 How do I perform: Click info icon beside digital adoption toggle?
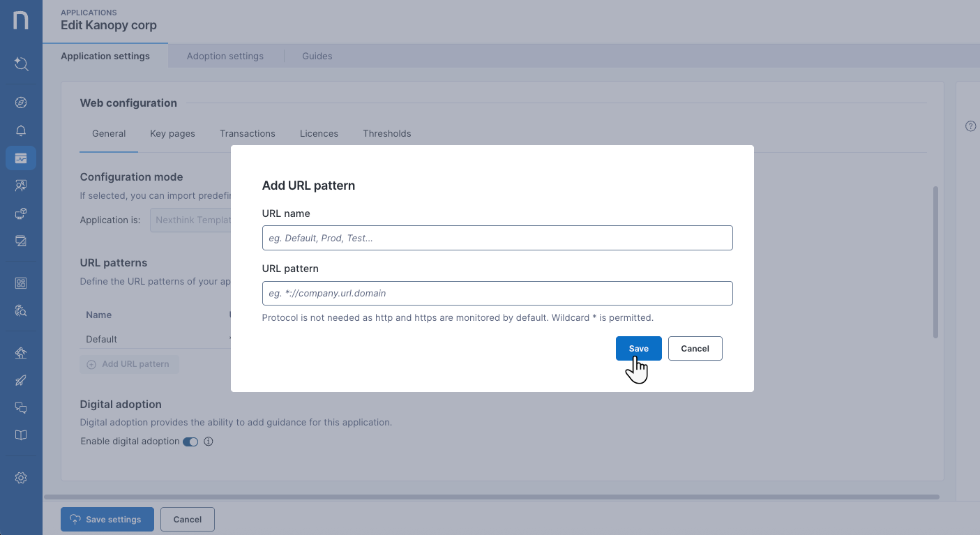coord(208,442)
